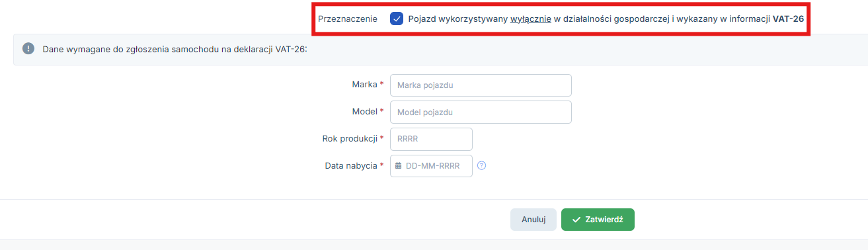The height and width of the screenshot is (250, 868).
Task: Click the calendar icon in date field
Action: pyautogui.click(x=398, y=166)
